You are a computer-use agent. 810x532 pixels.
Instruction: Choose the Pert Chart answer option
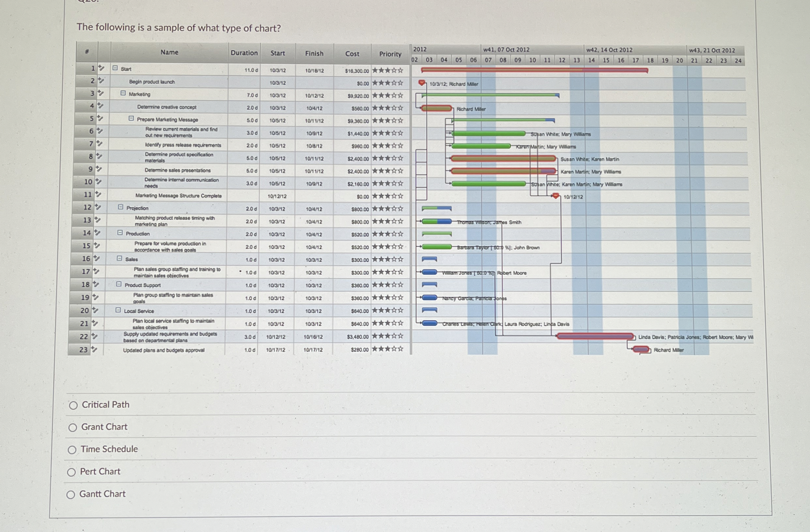(x=71, y=472)
